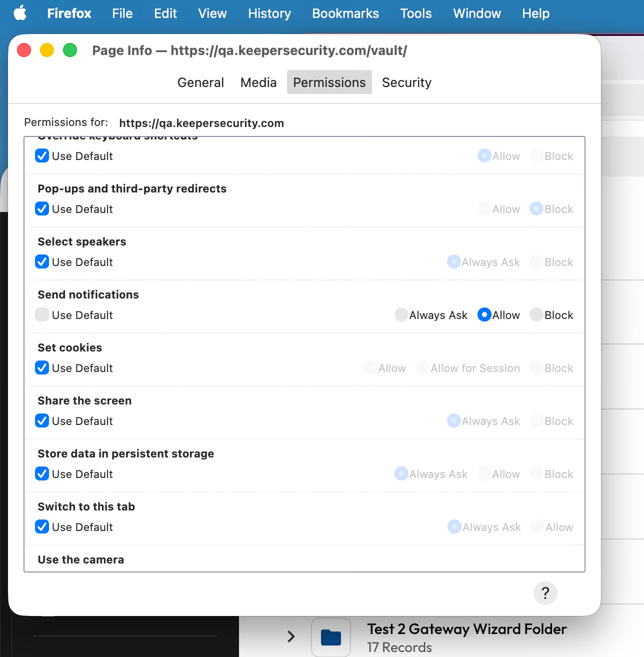The image size is (644, 657).
Task: Switch to the General tab
Action: [200, 82]
